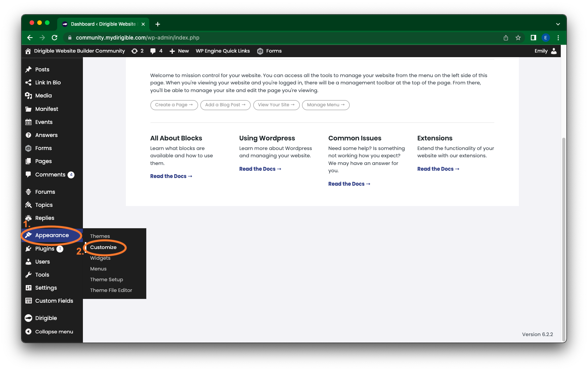Open the New content menu in admin bar
Viewport: 588px width, 371px height.
point(179,51)
